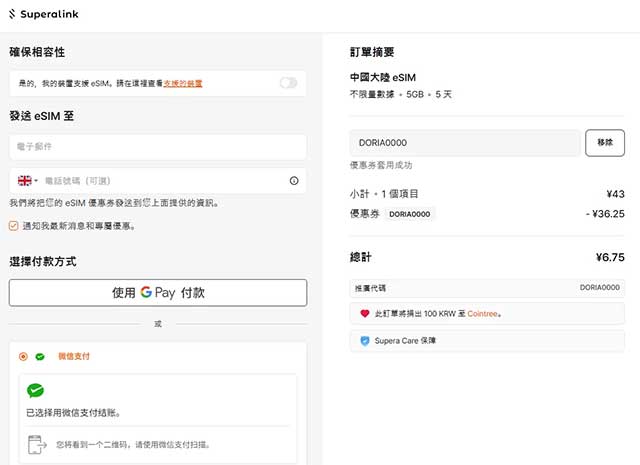Open the Cointree link
The height and width of the screenshot is (465, 640).
tap(478, 313)
